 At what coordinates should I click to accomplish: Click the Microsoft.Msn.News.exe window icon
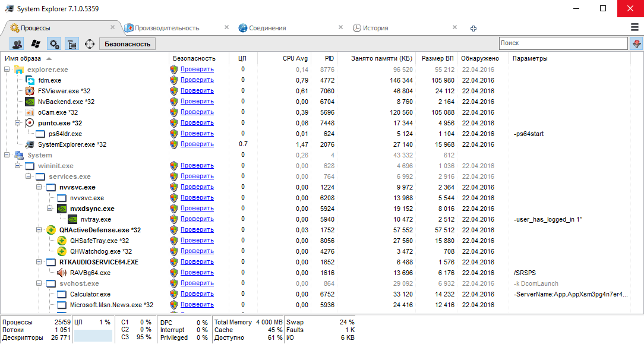62,305
